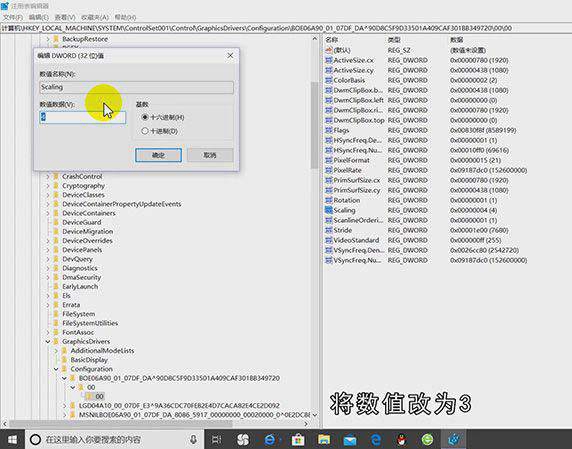Select decimal (十进制) base option
The width and height of the screenshot is (572, 449).
[145, 131]
